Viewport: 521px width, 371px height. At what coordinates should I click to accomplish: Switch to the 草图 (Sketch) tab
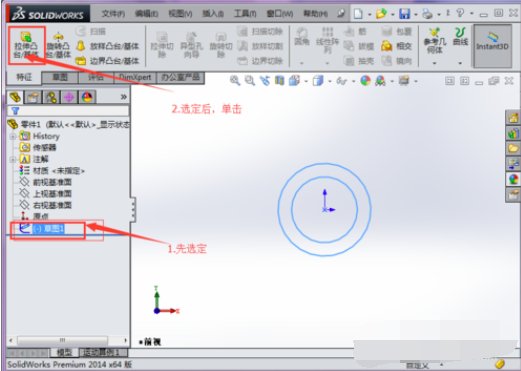pyautogui.click(x=60, y=78)
